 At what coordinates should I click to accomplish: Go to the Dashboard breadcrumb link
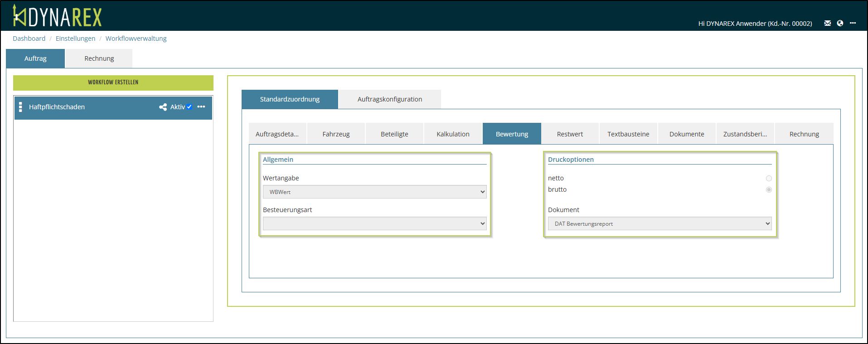(29, 39)
